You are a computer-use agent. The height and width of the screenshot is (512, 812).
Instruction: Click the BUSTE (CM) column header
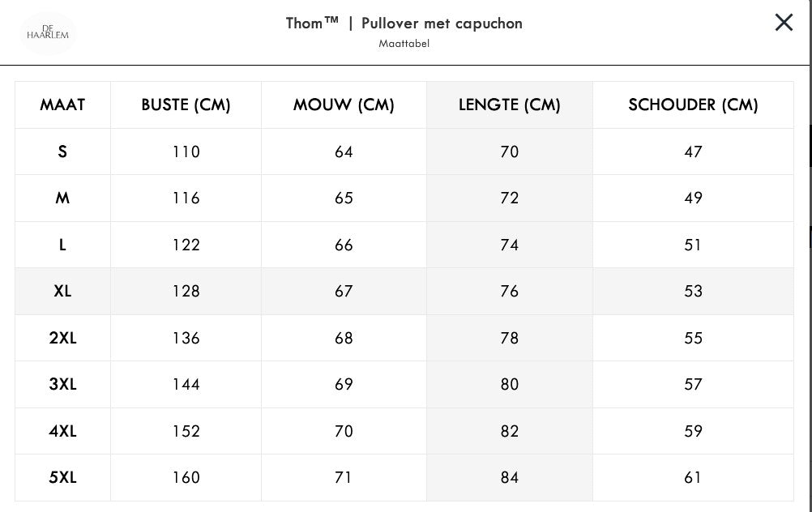tap(186, 105)
